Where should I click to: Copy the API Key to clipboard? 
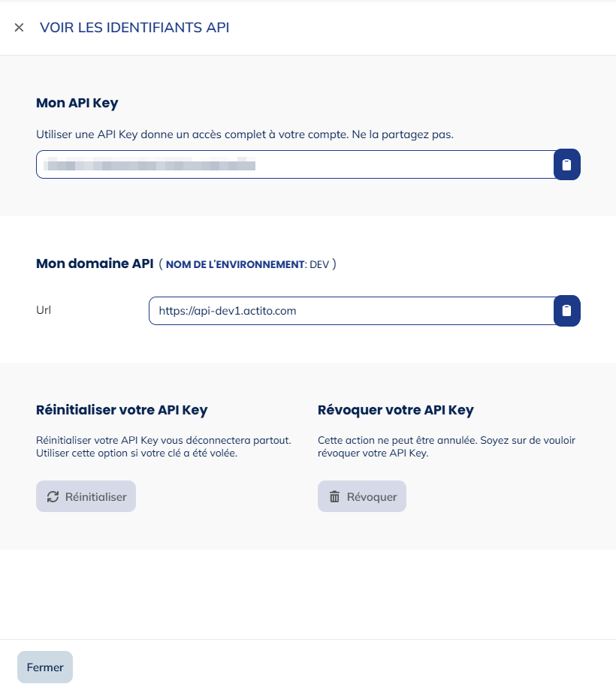(567, 165)
